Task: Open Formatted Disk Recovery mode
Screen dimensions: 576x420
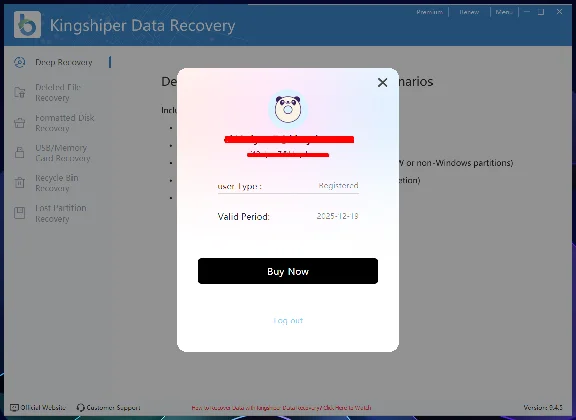Action: (65, 123)
